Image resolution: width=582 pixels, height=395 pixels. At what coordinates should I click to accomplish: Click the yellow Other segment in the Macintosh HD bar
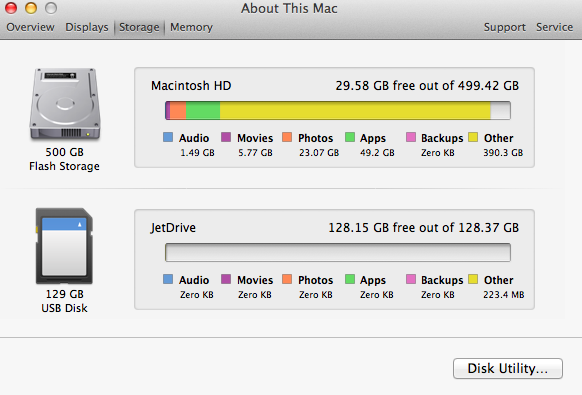point(355,111)
